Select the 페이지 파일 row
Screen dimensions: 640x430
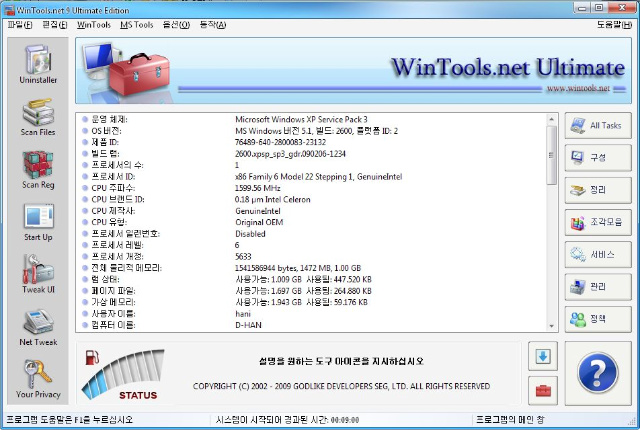(313, 291)
